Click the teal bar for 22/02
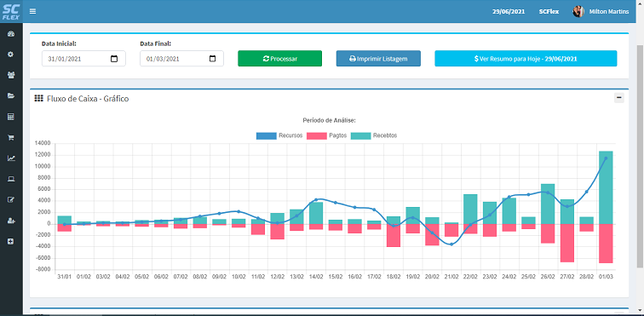The height and width of the screenshot is (316, 644). tap(471, 210)
